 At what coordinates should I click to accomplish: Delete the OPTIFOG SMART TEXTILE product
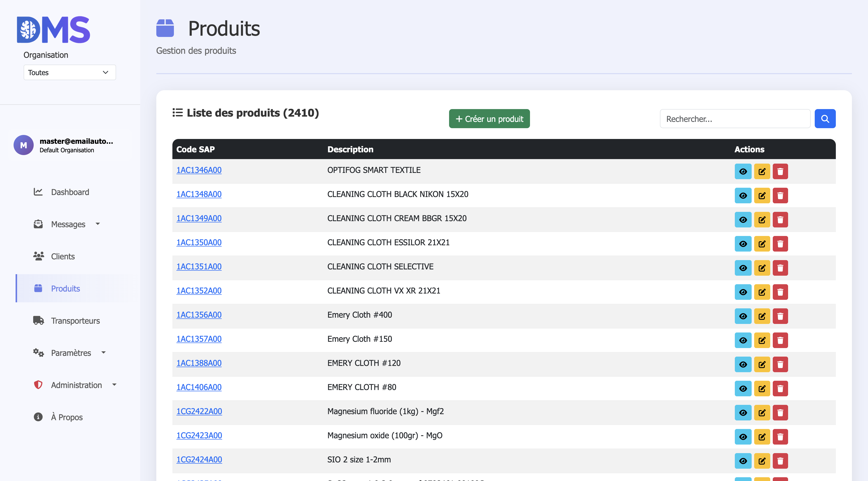pyautogui.click(x=780, y=172)
